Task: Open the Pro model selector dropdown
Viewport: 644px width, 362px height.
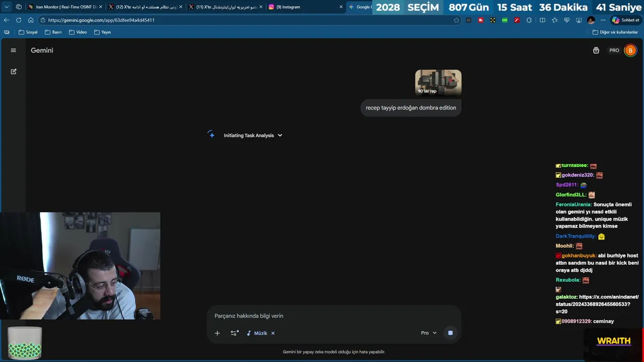Action: coord(429,333)
